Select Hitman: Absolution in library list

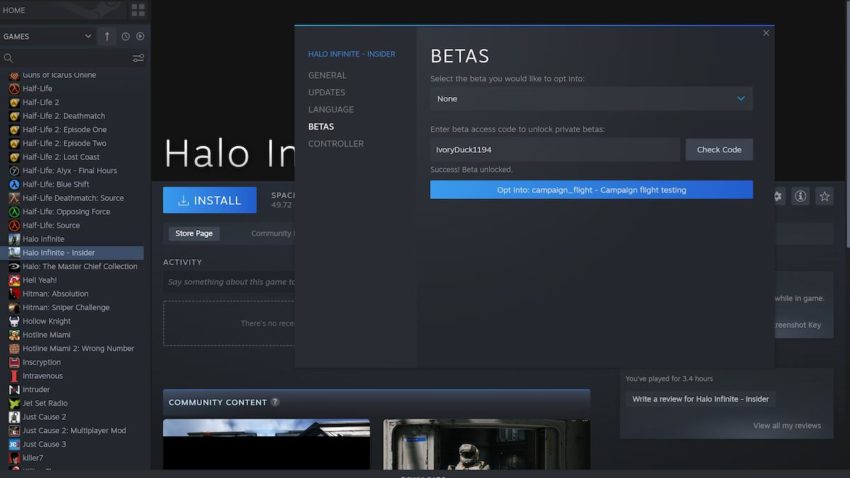click(55, 293)
